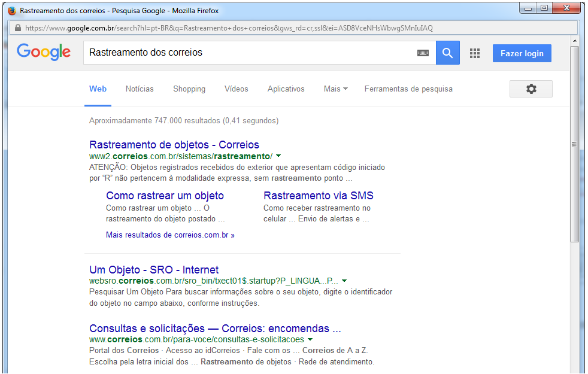Click the snippet starting with Portal dos Correios
Image resolution: width=588 pixels, height=374 pixels.
232,356
